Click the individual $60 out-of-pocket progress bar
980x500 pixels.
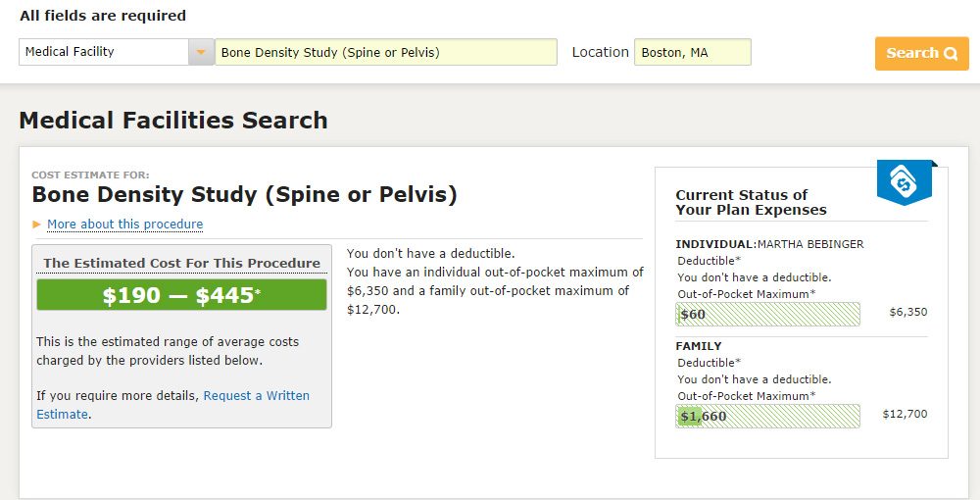[767, 314]
